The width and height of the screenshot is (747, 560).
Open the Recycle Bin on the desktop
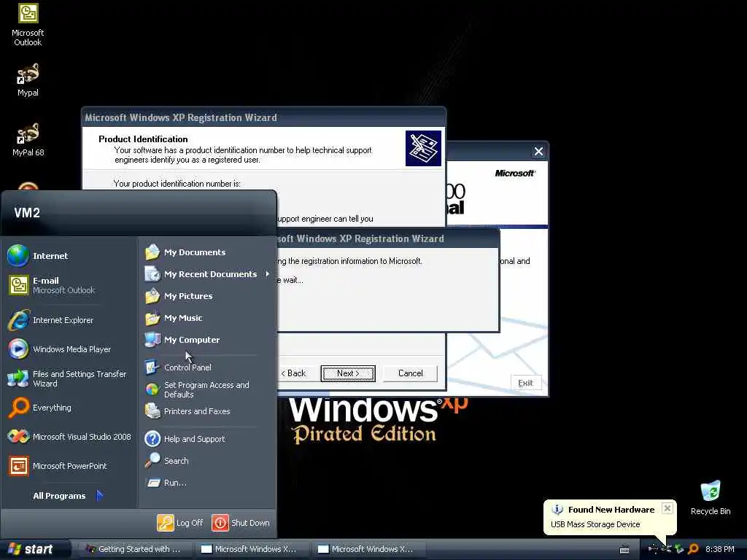point(711,497)
